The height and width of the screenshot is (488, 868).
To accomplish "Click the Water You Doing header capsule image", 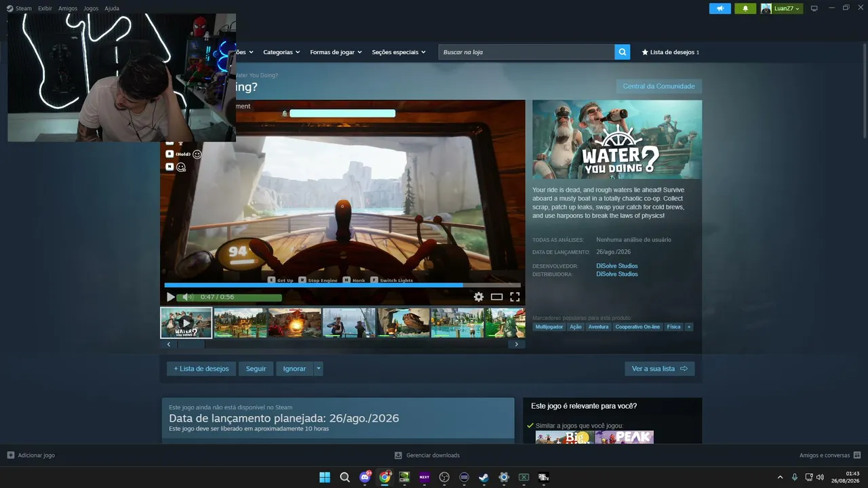I will 617,140.
